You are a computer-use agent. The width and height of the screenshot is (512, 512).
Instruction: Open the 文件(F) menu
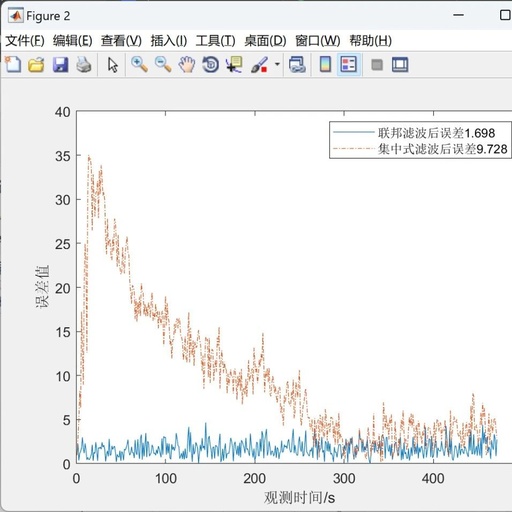[x=25, y=41]
